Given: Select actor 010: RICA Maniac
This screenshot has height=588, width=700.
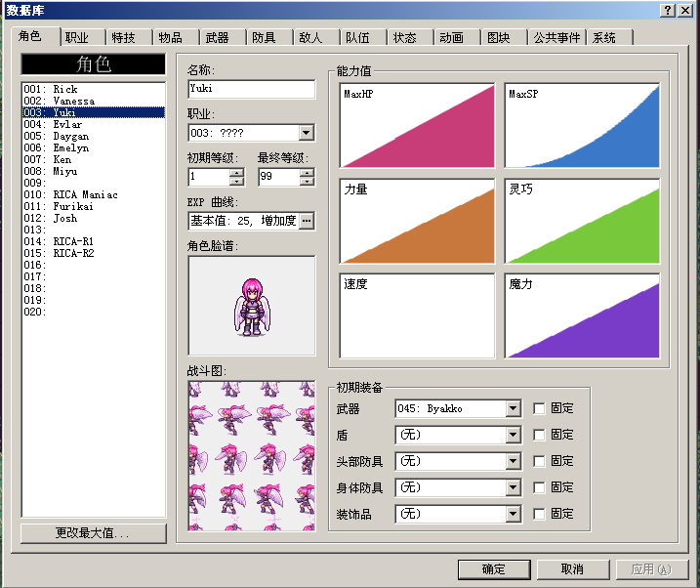Looking at the screenshot, I should [x=94, y=194].
